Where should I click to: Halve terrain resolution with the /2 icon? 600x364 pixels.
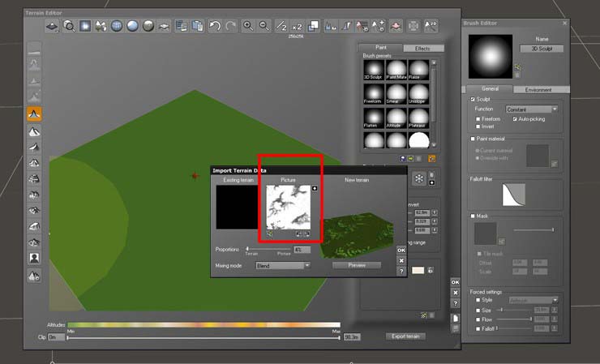(x=281, y=26)
